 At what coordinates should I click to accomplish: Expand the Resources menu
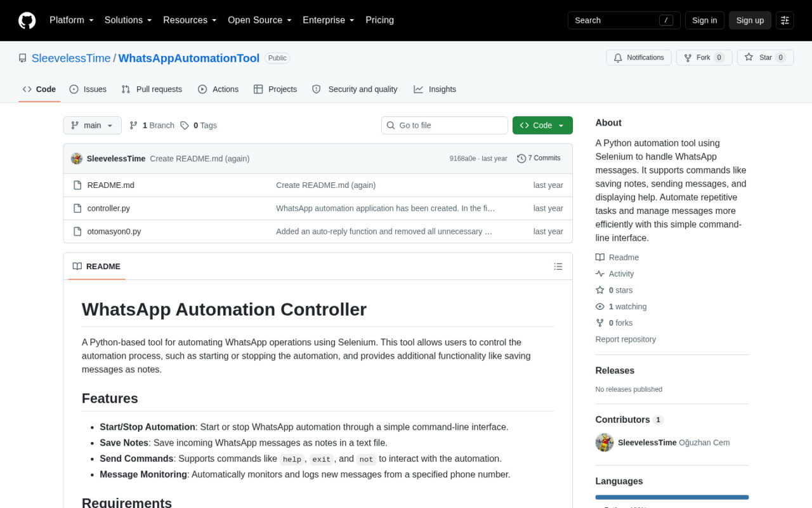(190, 20)
